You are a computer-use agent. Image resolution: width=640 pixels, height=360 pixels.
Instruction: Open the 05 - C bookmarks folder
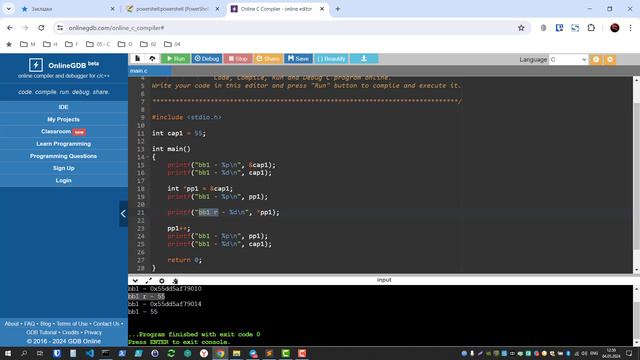(x=98, y=44)
